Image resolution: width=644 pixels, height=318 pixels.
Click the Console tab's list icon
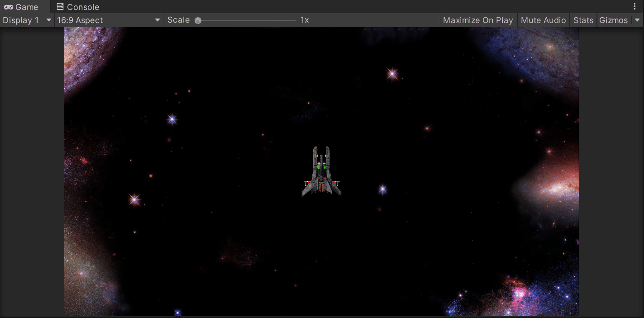pyautogui.click(x=60, y=7)
